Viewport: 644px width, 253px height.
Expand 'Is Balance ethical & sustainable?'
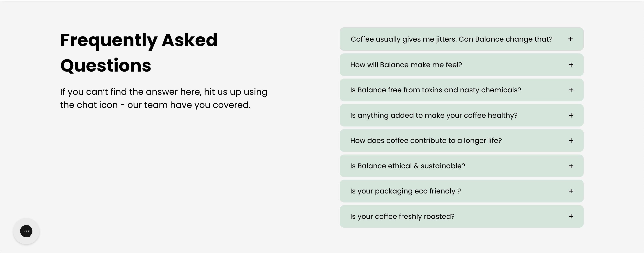[462, 166]
